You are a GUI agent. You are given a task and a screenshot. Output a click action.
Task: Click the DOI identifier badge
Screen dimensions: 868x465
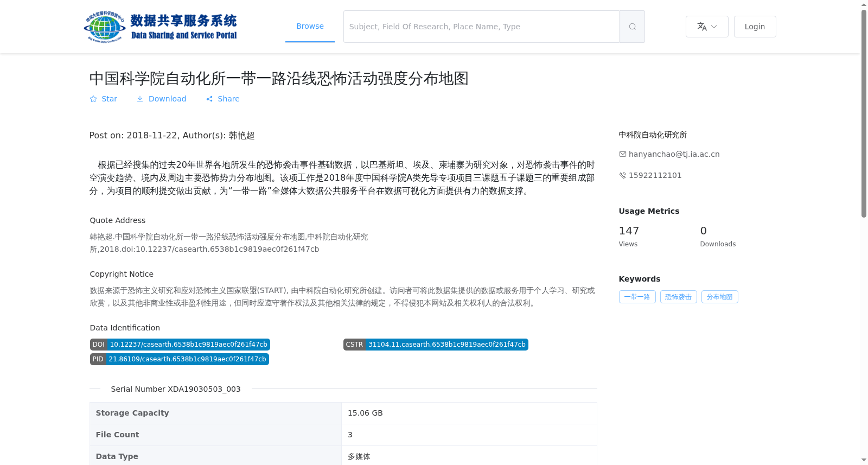(x=180, y=345)
